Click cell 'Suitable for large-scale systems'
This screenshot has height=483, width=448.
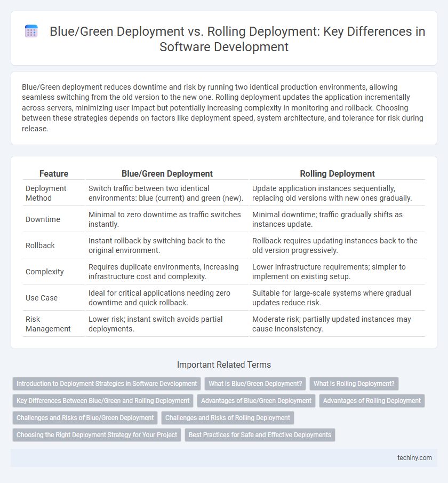(337, 298)
